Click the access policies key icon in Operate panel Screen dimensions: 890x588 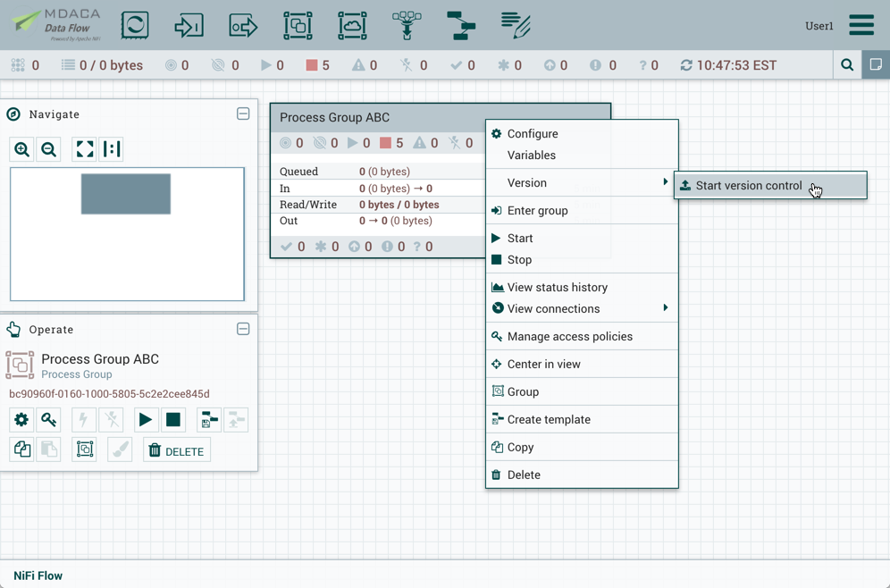[49, 419]
